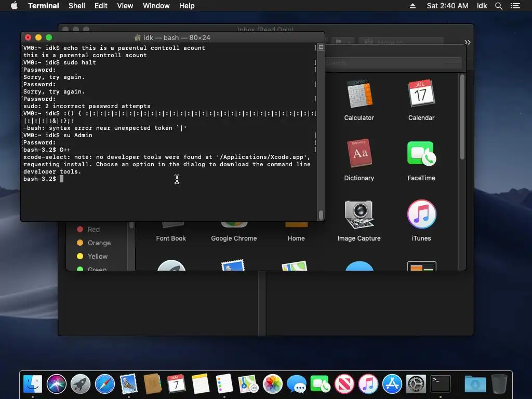The height and width of the screenshot is (399, 532).
Task: Open the Edit menu
Action: (x=101, y=6)
